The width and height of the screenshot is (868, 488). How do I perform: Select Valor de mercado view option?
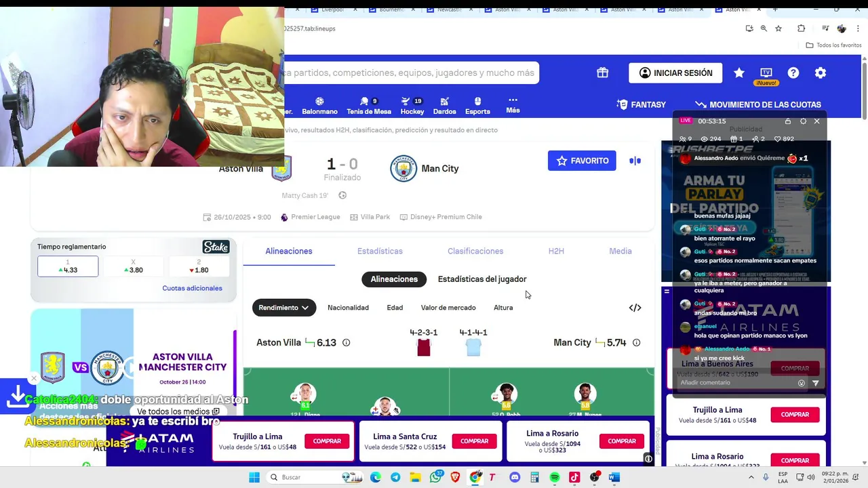pyautogui.click(x=448, y=308)
